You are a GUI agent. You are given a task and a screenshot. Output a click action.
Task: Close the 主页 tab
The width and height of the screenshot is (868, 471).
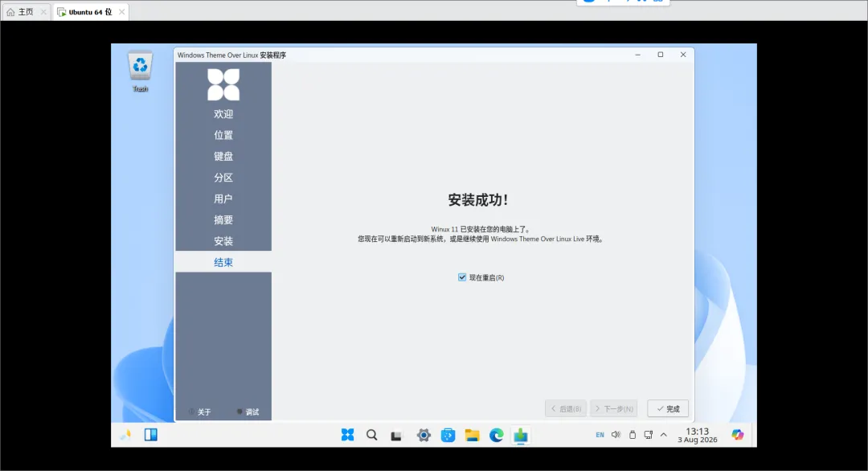pos(43,11)
